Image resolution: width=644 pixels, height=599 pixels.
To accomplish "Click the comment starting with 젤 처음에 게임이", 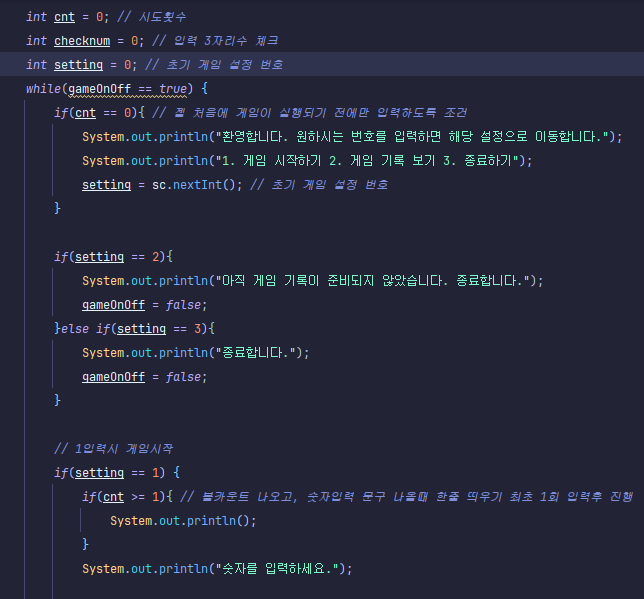I will [310, 113].
